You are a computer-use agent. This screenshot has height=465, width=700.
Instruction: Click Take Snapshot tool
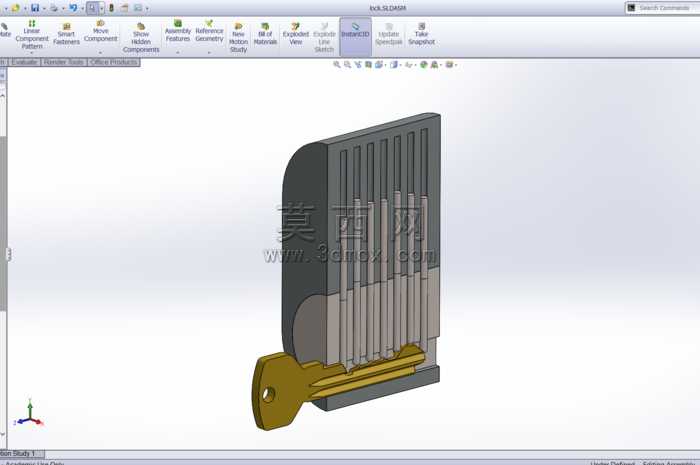click(421, 34)
